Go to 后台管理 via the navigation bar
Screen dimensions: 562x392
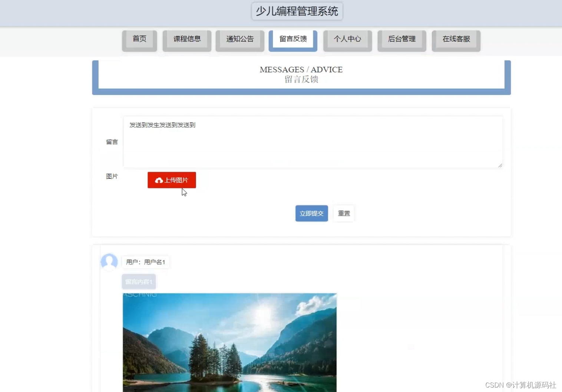coord(401,39)
